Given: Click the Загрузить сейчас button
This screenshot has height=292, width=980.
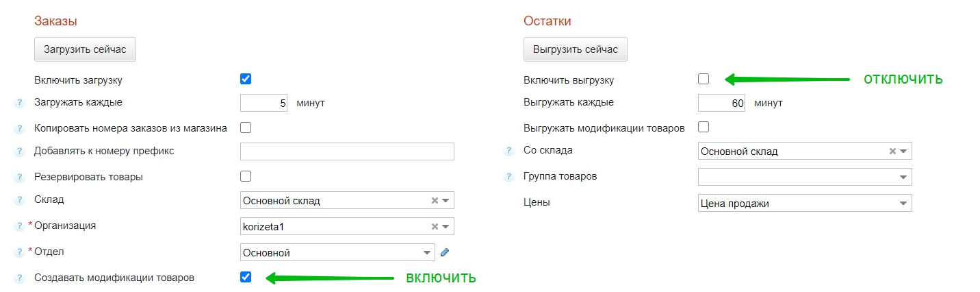Looking at the screenshot, I should [x=85, y=49].
